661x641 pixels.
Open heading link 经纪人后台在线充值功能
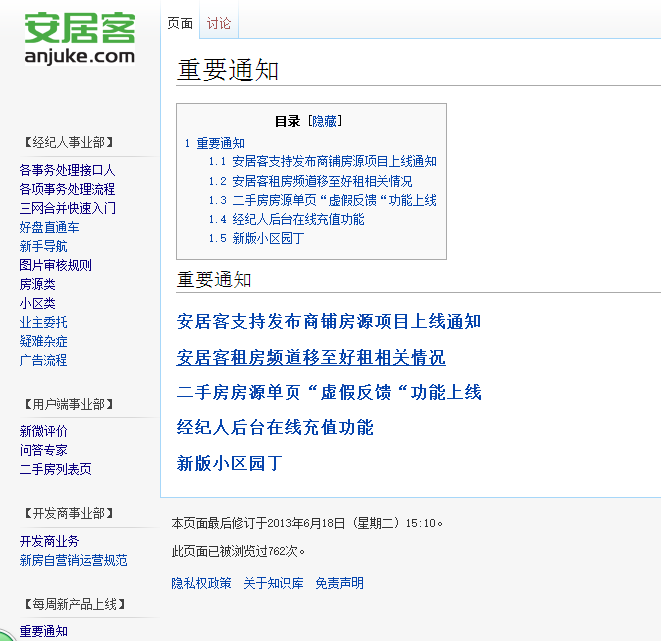(x=275, y=427)
